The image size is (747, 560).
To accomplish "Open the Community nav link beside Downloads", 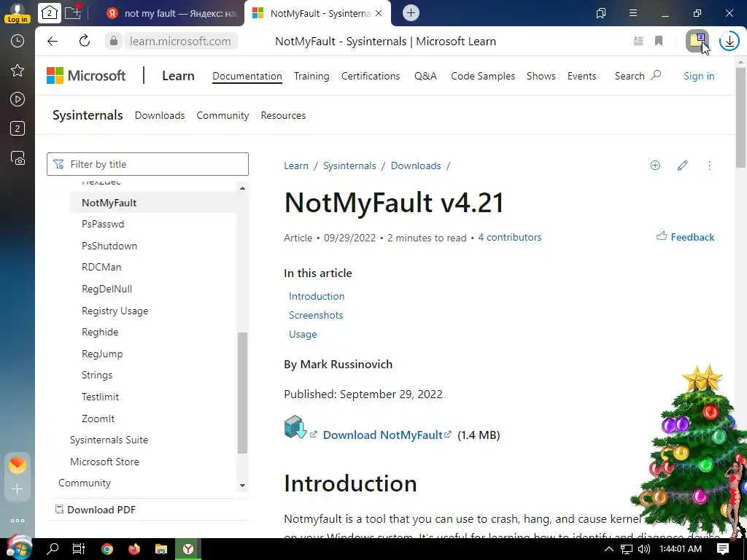I will 223,115.
